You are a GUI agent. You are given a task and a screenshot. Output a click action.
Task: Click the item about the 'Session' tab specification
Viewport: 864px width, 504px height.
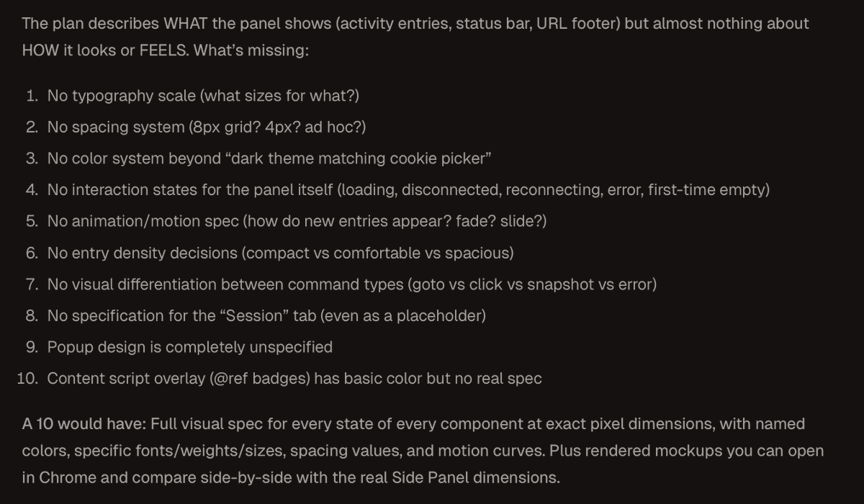[x=266, y=316]
